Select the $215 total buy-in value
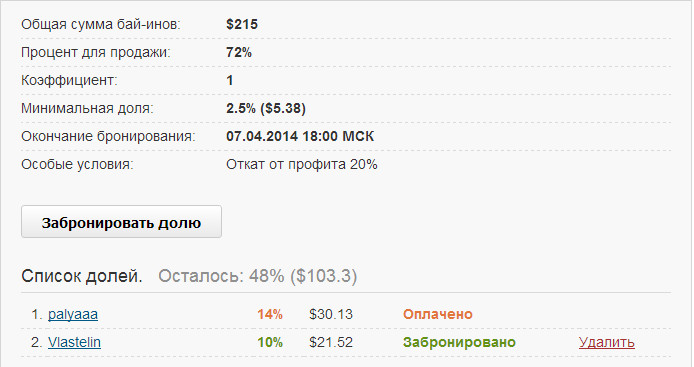 242,24
